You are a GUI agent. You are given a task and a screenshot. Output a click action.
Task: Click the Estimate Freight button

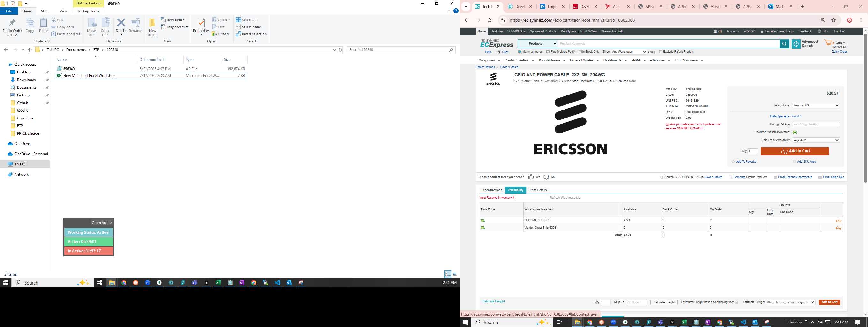[664, 302]
